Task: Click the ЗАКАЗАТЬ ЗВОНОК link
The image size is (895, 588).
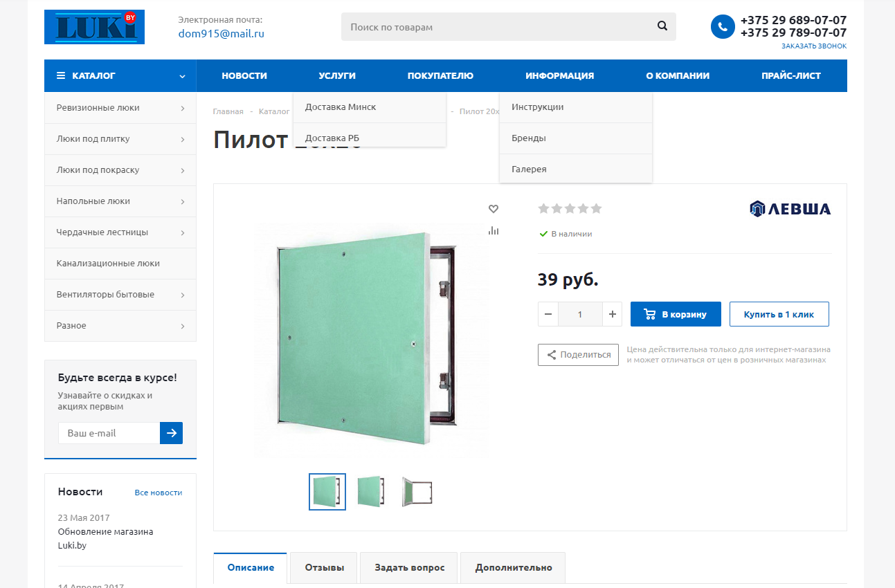Action: (x=814, y=46)
